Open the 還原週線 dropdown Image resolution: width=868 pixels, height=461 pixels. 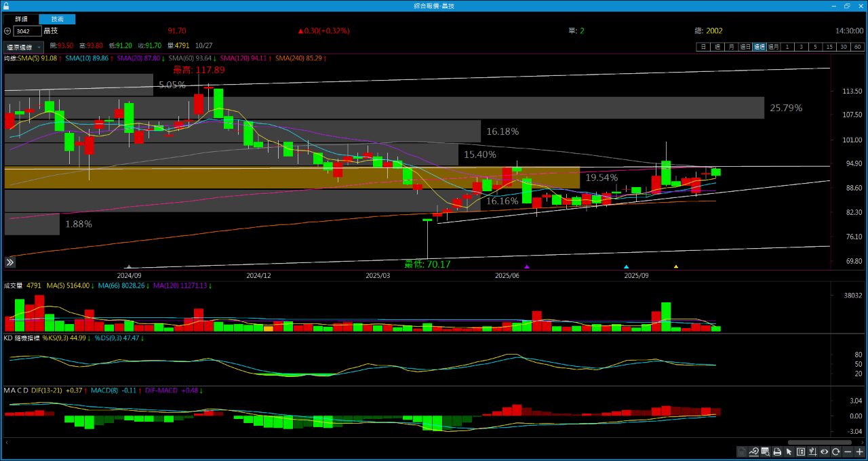pos(24,47)
